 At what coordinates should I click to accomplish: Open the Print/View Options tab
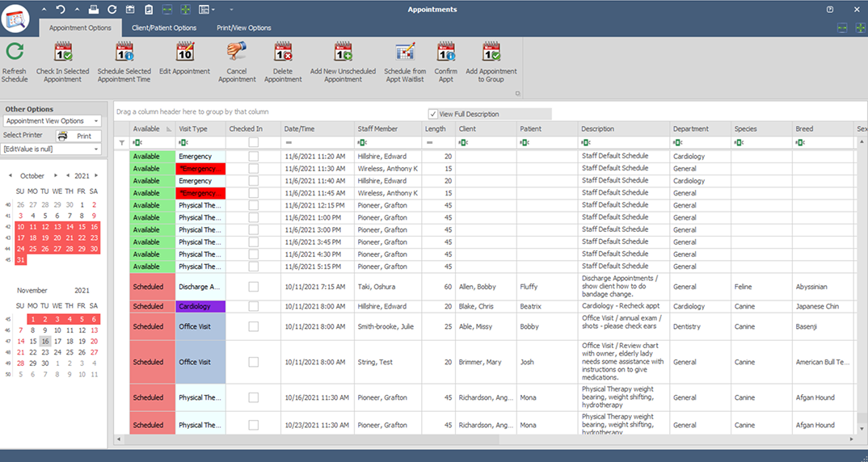click(243, 27)
